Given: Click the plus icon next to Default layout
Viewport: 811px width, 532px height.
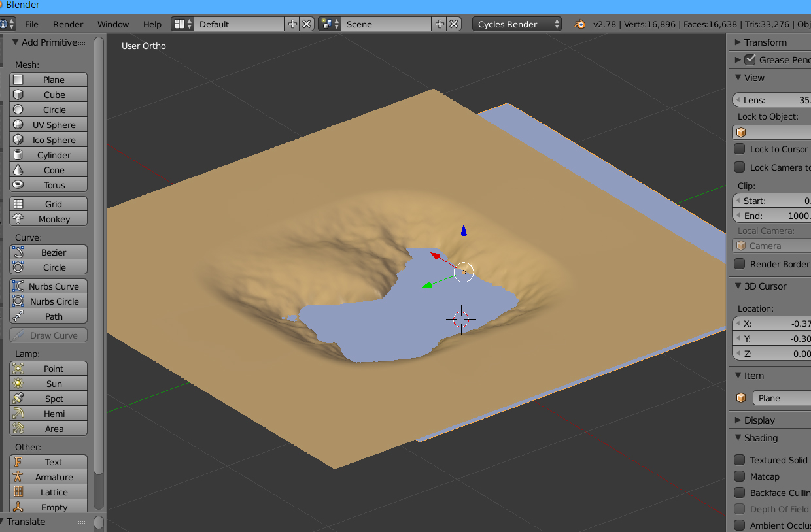Looking at the screenshot, I should [x=292, y=24].
